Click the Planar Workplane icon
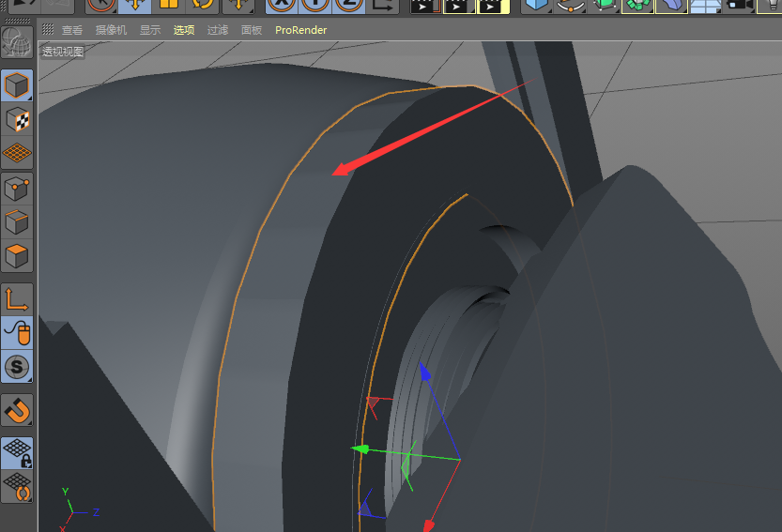The width and height of the screenshot is (782, 532). (17, 487)
